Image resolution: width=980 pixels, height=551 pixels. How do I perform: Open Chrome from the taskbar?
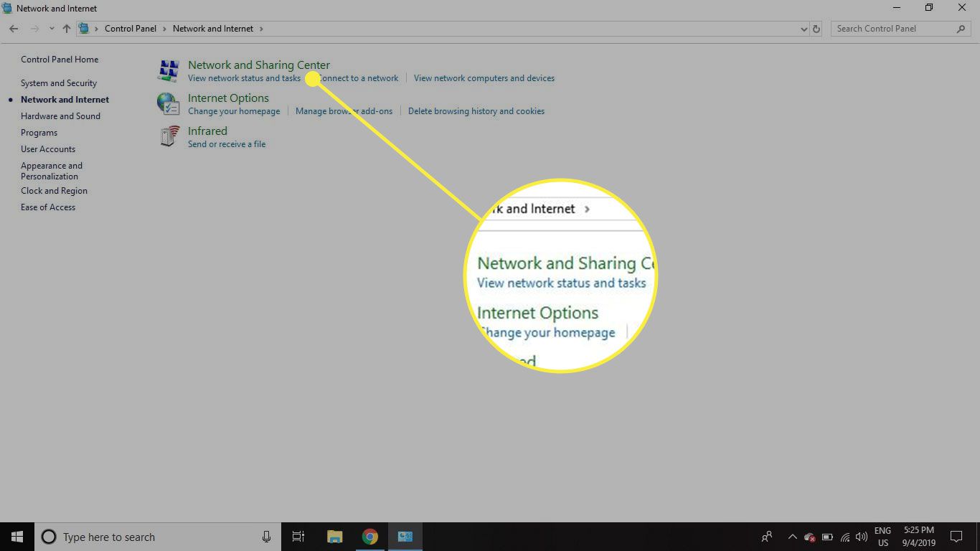coord(369,537)
